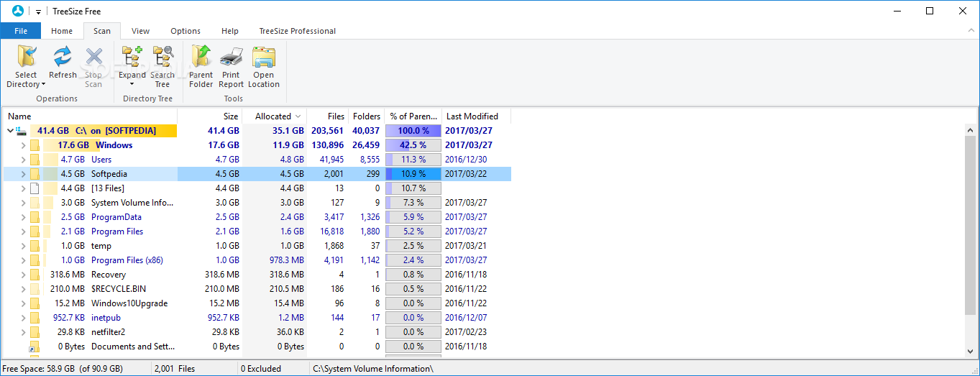
Task: Click the Open Location icon
Action: pyautogui.click(x=264, y=57)
